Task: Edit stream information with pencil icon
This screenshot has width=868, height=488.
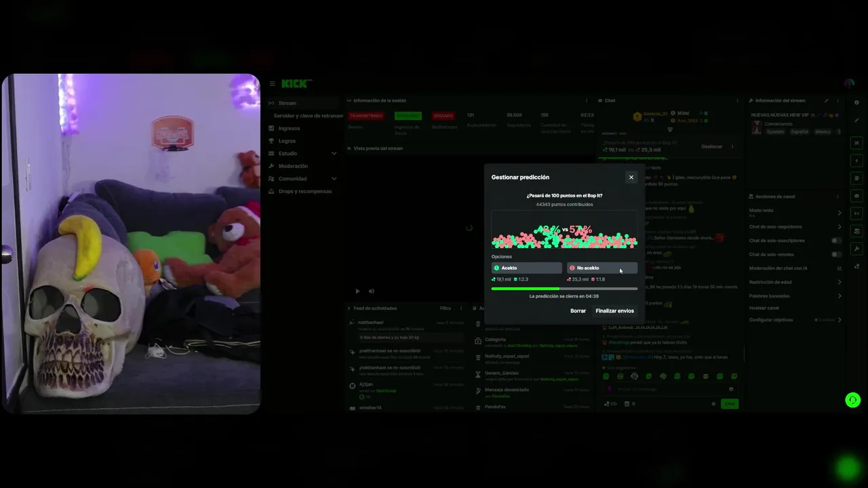Action: coord(826,100)
